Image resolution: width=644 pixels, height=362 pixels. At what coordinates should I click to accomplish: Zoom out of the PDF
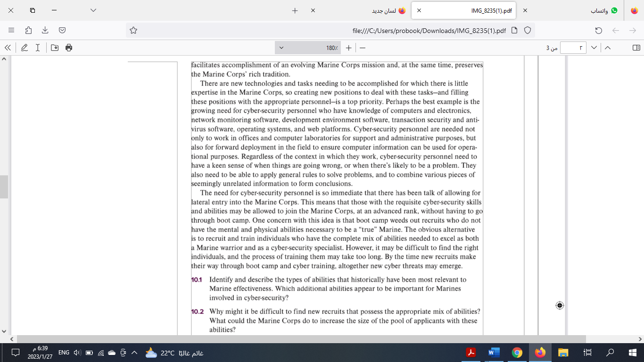click(x=363, y=48)
